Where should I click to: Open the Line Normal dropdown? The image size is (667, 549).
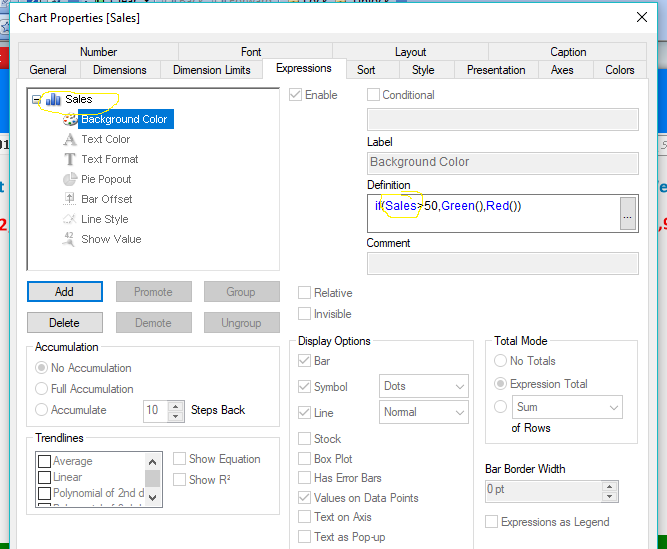point(424,412)
